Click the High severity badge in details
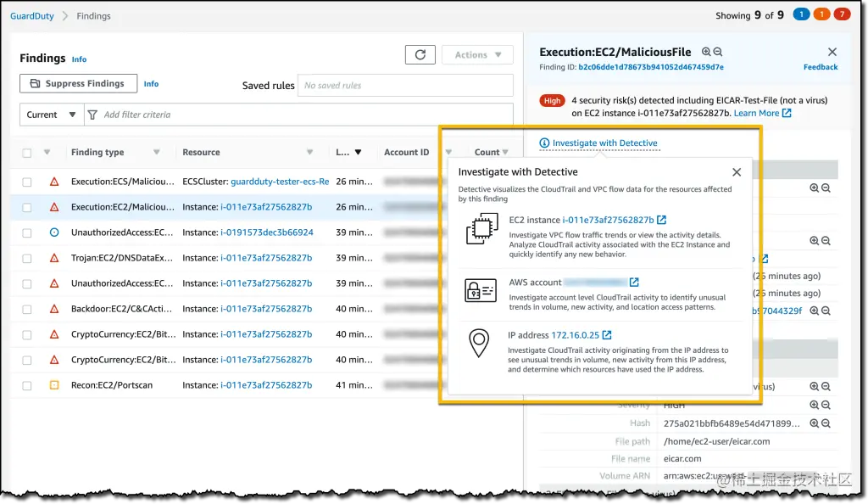Screen dimensions: 868x504 (x=552, y=101)
